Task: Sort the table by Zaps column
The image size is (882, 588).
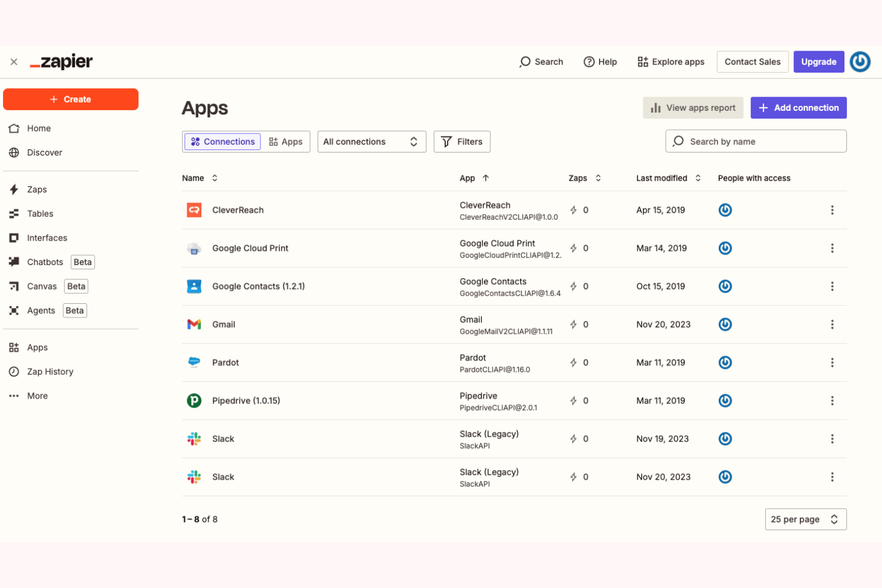Action: [585, 178]
